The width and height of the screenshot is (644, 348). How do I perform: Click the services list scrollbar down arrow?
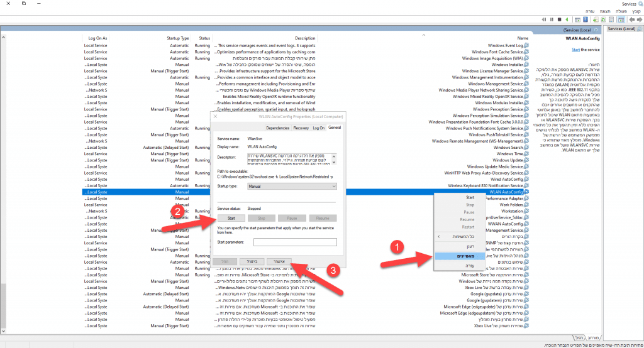click(3, 331)
